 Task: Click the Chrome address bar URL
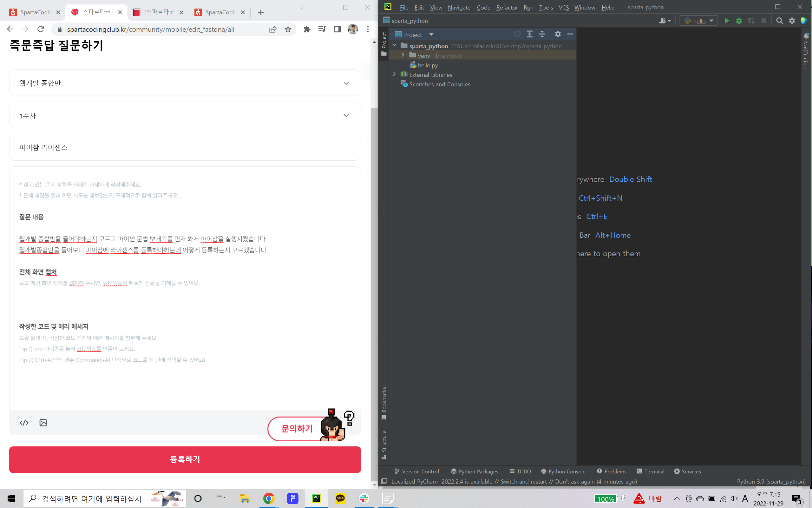(x=151, y=29)
